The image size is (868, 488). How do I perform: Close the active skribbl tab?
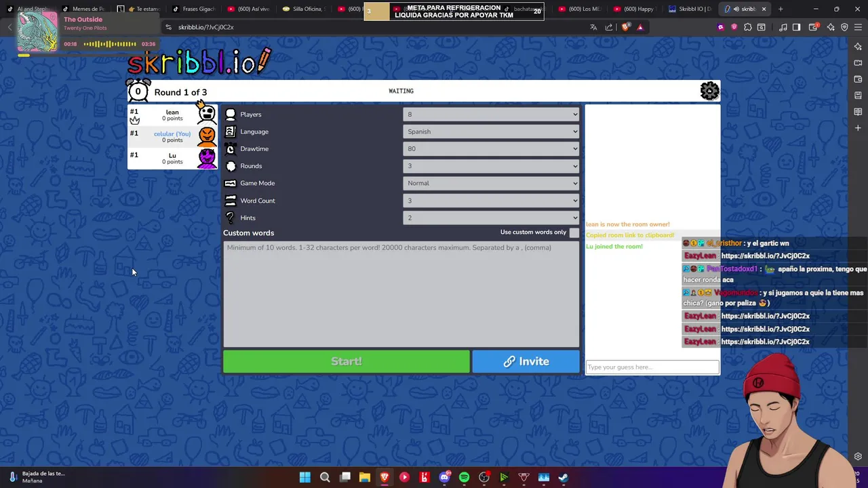click(x=764, y=9)
